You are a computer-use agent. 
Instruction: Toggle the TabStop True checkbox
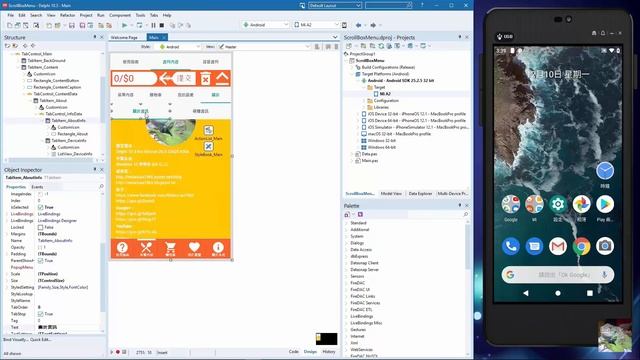[x=40, y=314]
